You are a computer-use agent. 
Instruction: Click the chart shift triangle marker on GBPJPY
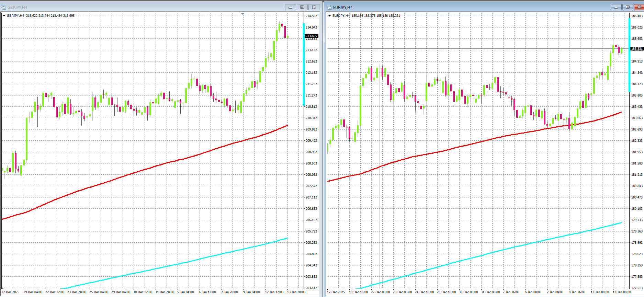click(x=243, y=14)
